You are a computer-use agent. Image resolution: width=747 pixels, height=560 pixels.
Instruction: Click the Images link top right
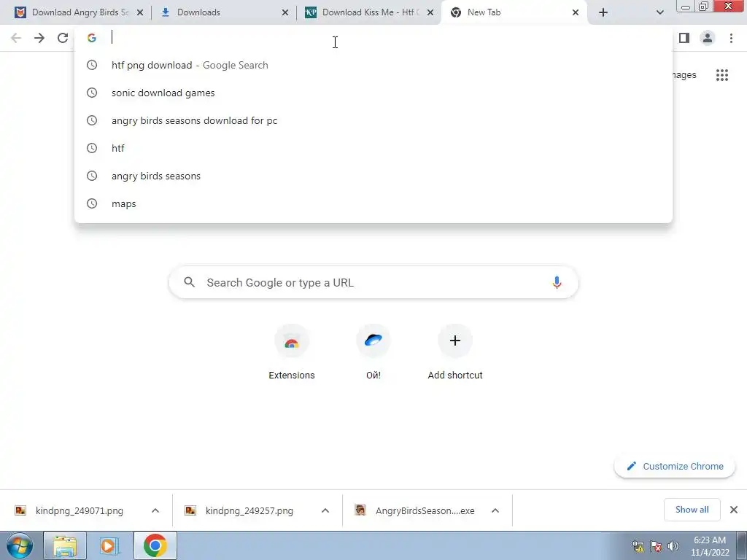click(x=684, y=75)
